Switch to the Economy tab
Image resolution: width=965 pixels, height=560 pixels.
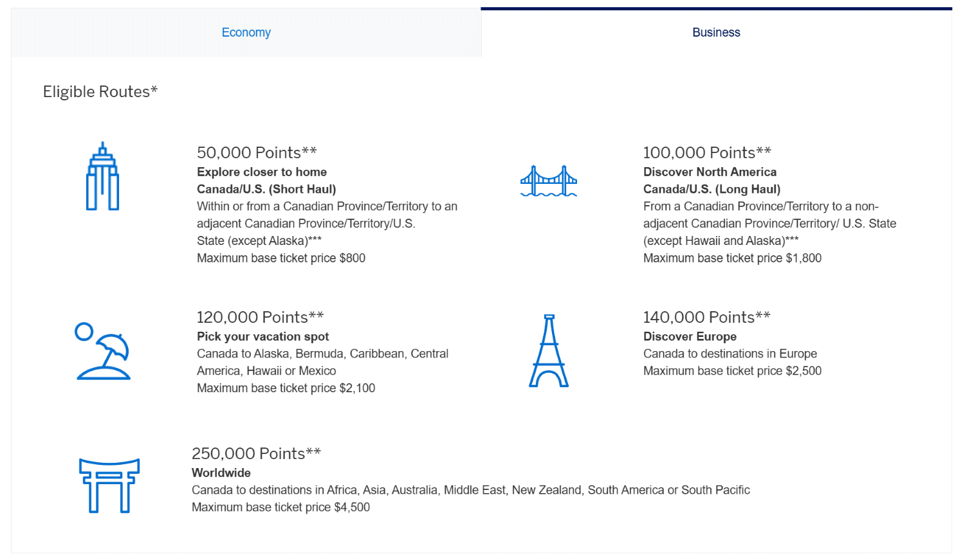click(246, 32)
